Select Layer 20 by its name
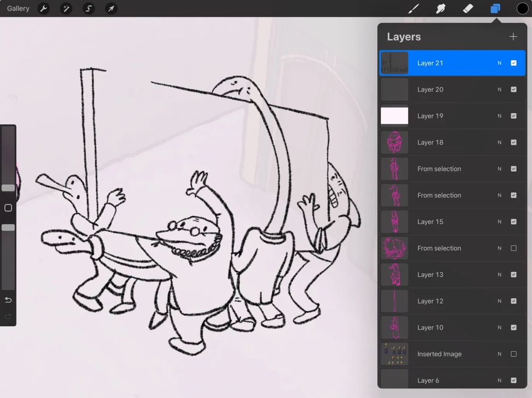532x398 pixels. tap(430, 89)
